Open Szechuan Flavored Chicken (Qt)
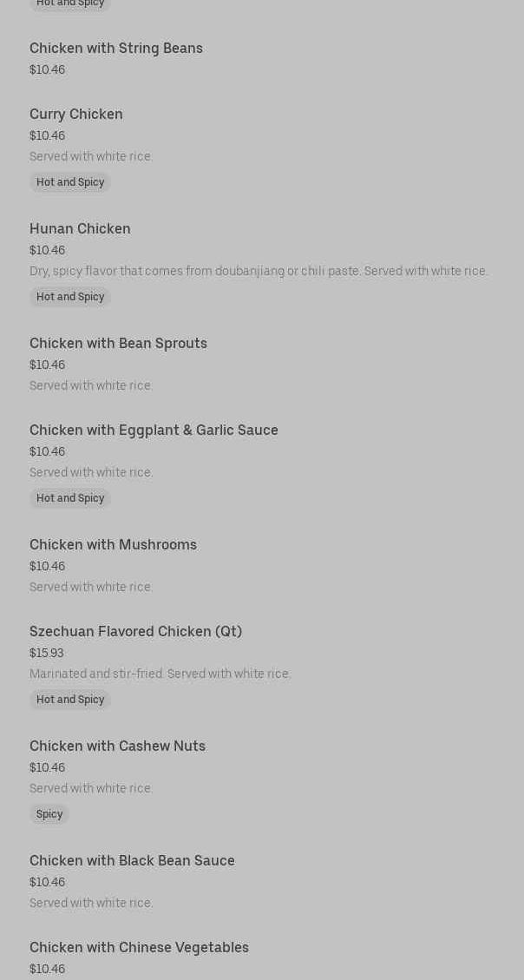The height and width of the screenshot is (980, 524). click(135, 632)
